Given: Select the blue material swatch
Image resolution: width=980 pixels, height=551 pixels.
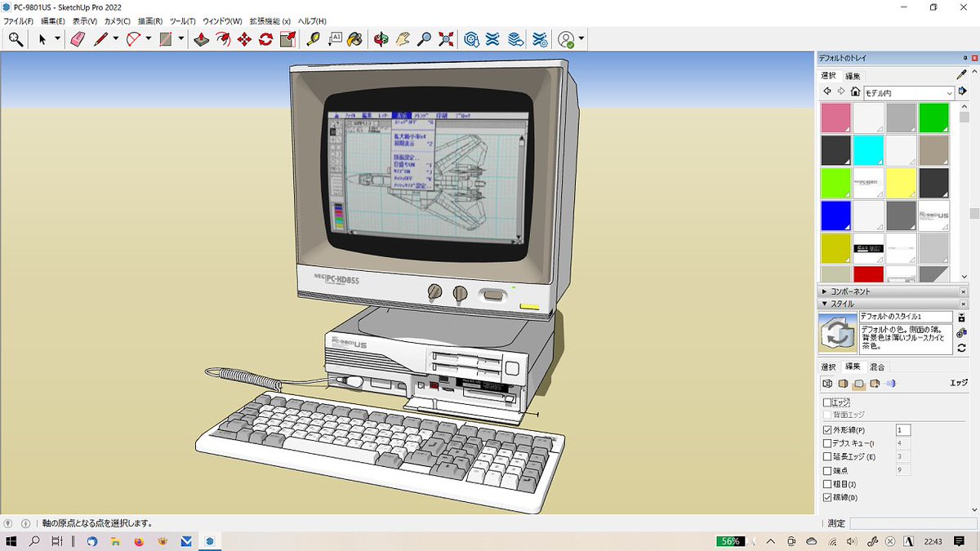Looking at the screenshot, I should click(x=835, y=216).
